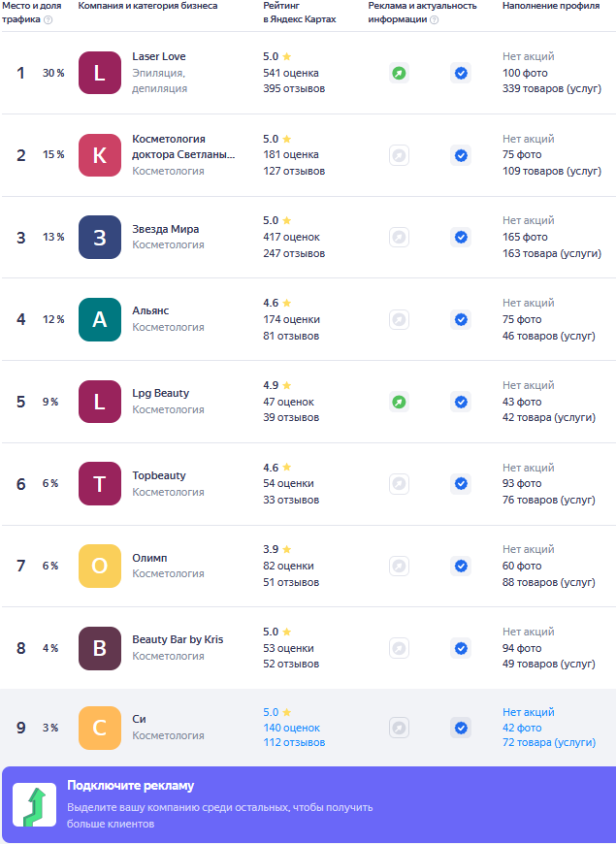Click the green advertising icon for Laser Love
Viewport: 616px width, 844px height.
pos(399,73)
